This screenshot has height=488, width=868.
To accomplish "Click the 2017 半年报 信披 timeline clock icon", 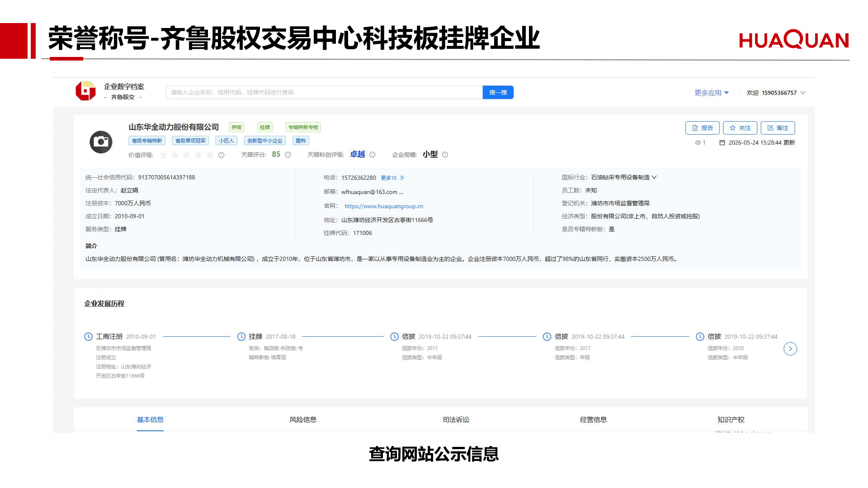I will pyautogui.click(x=394, y=337).
